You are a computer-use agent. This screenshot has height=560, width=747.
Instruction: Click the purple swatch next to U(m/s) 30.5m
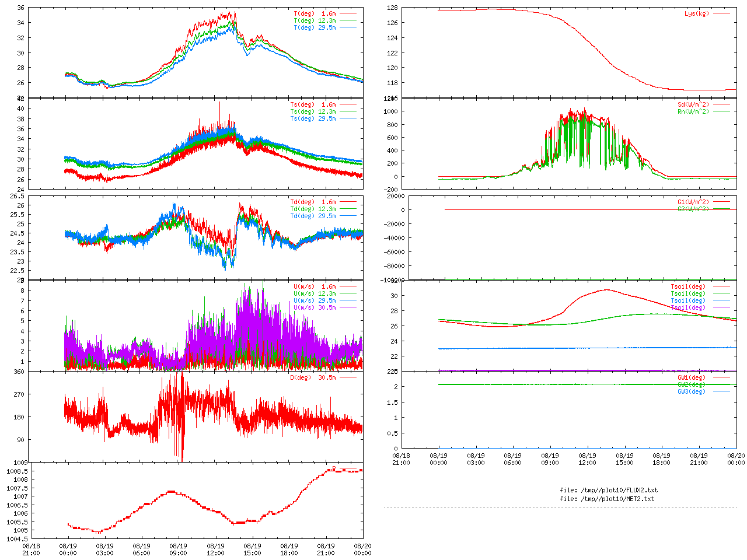(348, 308)
